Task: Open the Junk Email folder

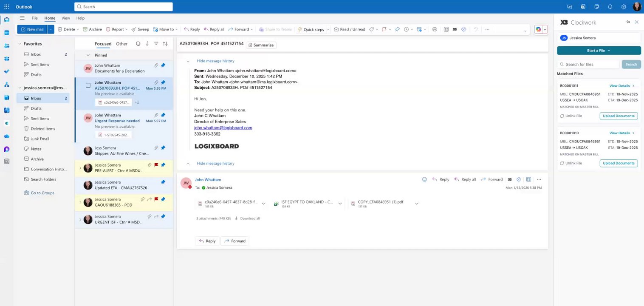Action: 40,139
